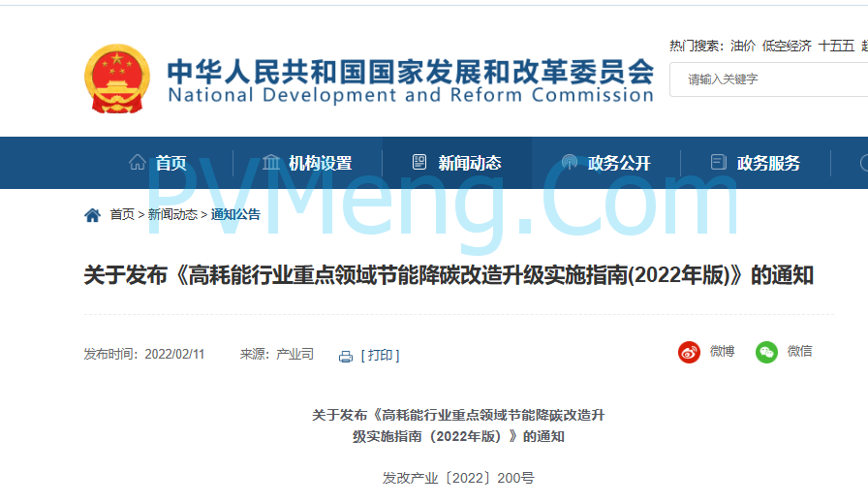This screenshot has height=504, width=868.
Task: Click the document number 发改产业〔2022〕200号
Action: point(458,478)
